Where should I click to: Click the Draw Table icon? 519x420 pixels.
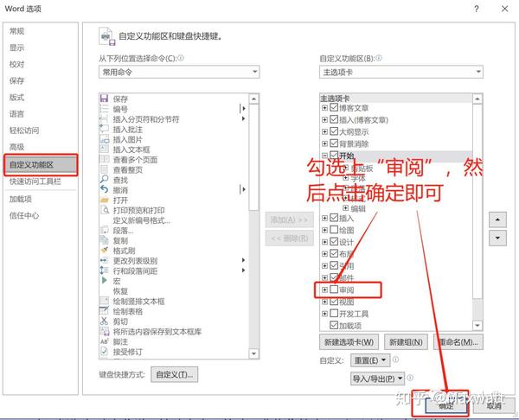(105, 311)
